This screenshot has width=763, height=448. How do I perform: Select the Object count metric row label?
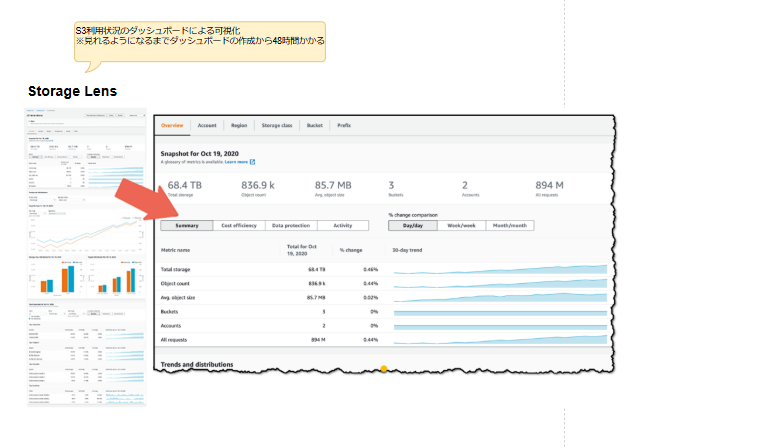coord(175,284)
